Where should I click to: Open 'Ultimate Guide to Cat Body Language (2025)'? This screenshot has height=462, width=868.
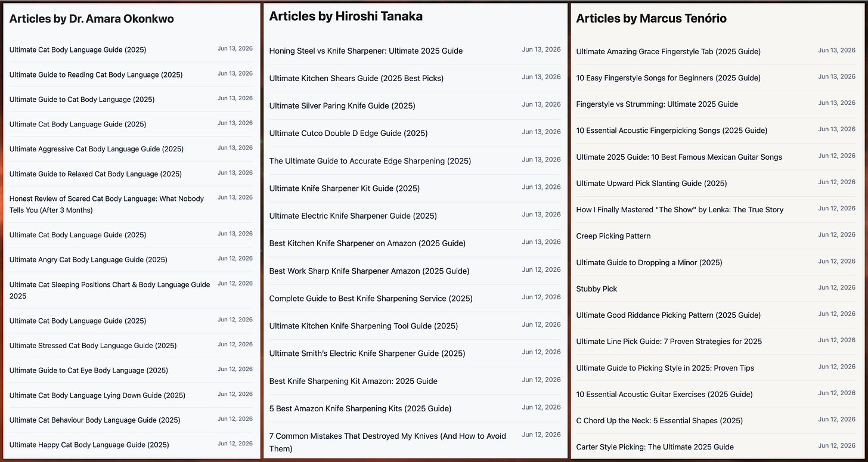[x=82, y=100]
